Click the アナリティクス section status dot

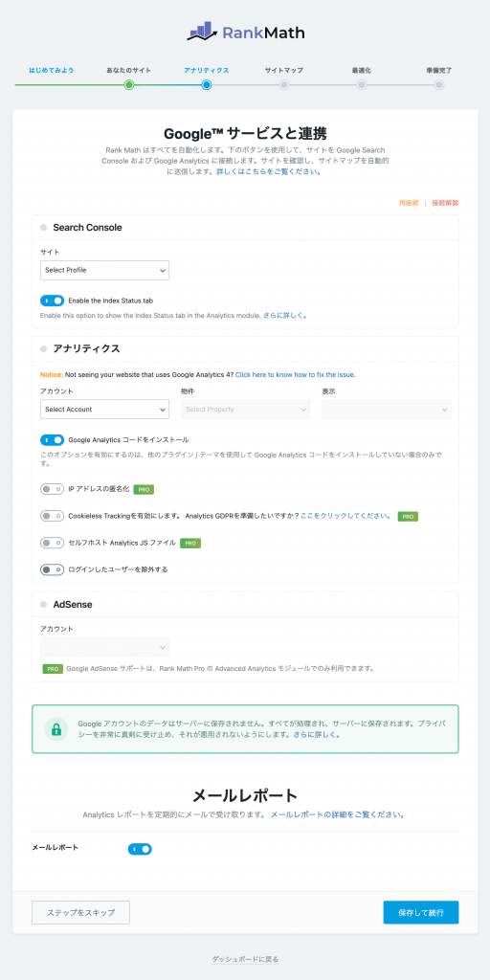pos(44,348)
